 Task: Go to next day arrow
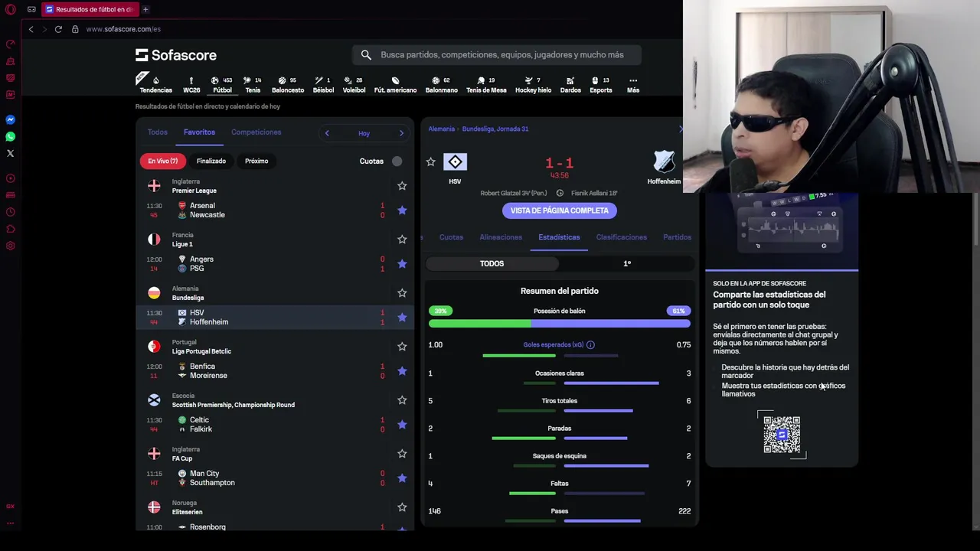[401, 133]
